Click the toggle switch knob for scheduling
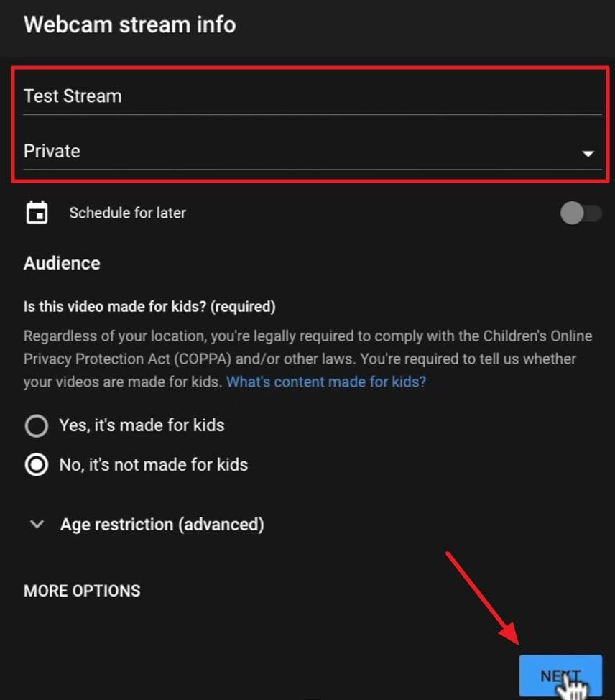615x700 pixels. coord(571,213)
